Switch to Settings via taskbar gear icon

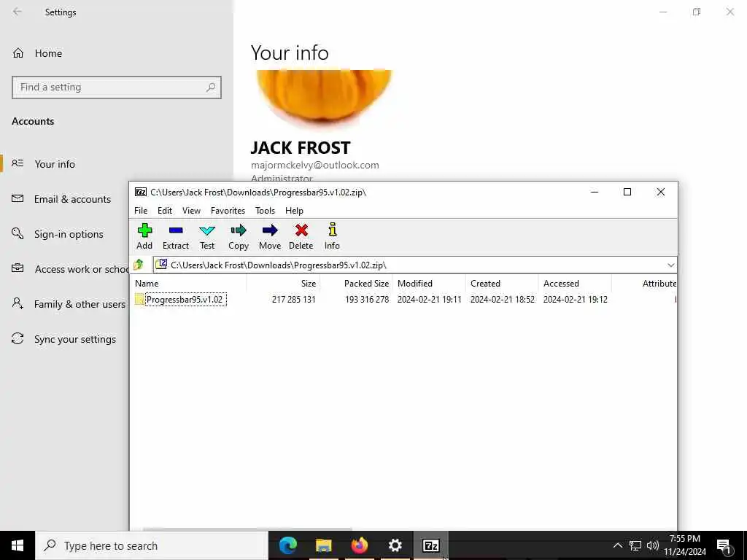coord(395,545)
